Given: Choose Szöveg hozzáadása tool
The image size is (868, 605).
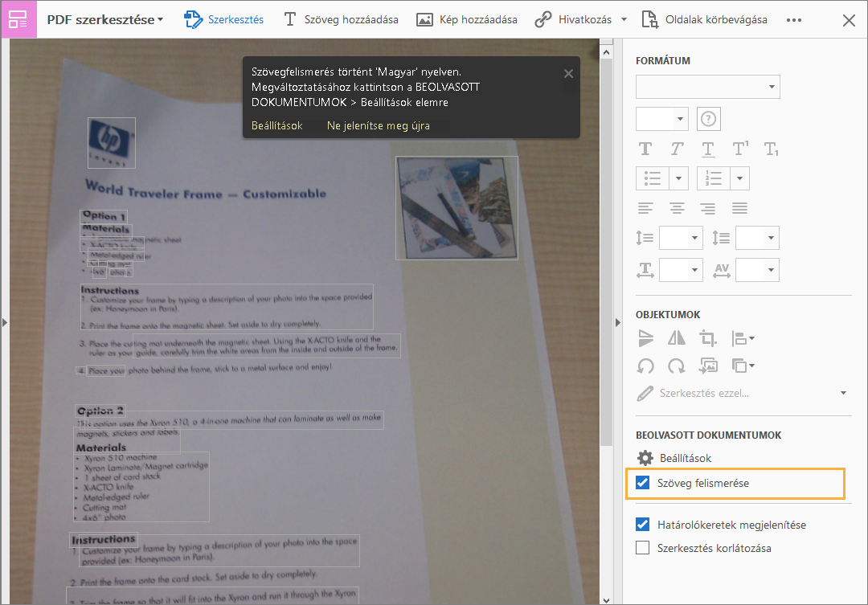Looking at the screenshot, I should (x=341, y=20).
